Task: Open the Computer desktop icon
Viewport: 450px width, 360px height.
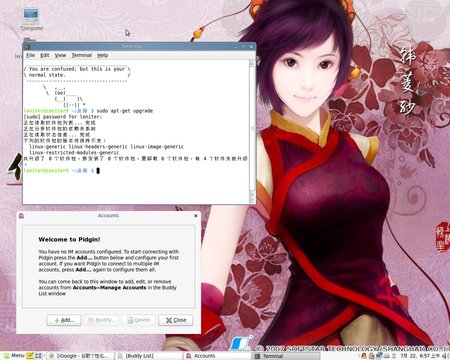Action: click(31, 19)
